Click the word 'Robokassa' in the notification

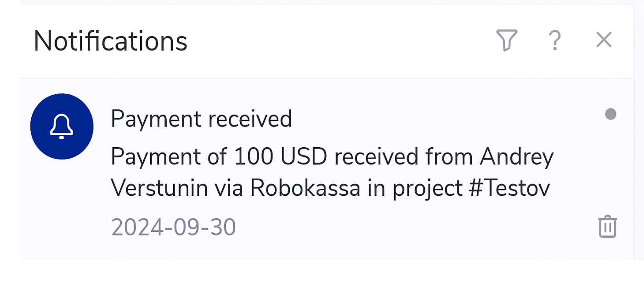coord(305,188)
